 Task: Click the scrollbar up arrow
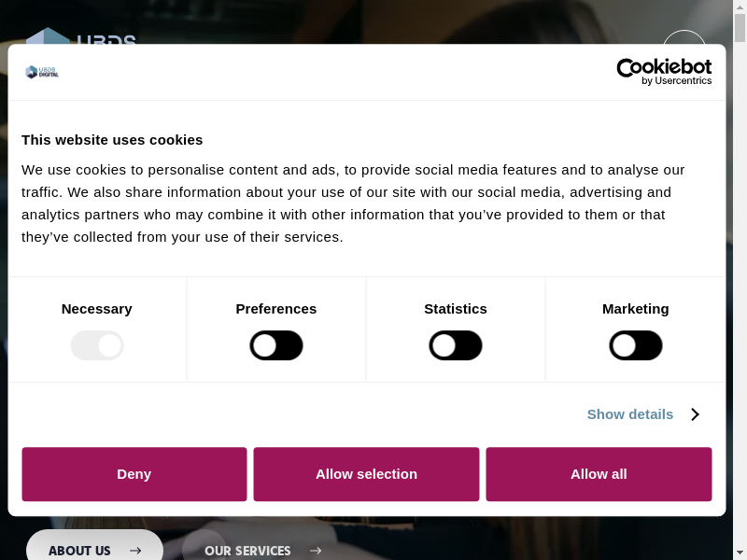(x=740, y=7)
